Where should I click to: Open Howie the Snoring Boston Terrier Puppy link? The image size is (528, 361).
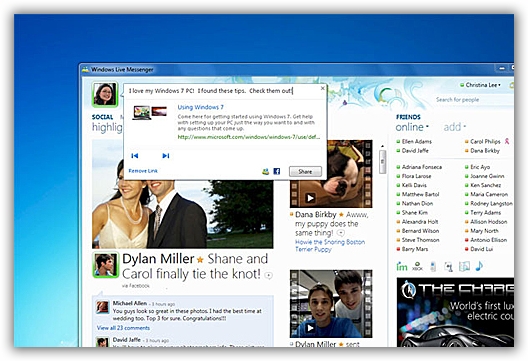coord(330,245)
